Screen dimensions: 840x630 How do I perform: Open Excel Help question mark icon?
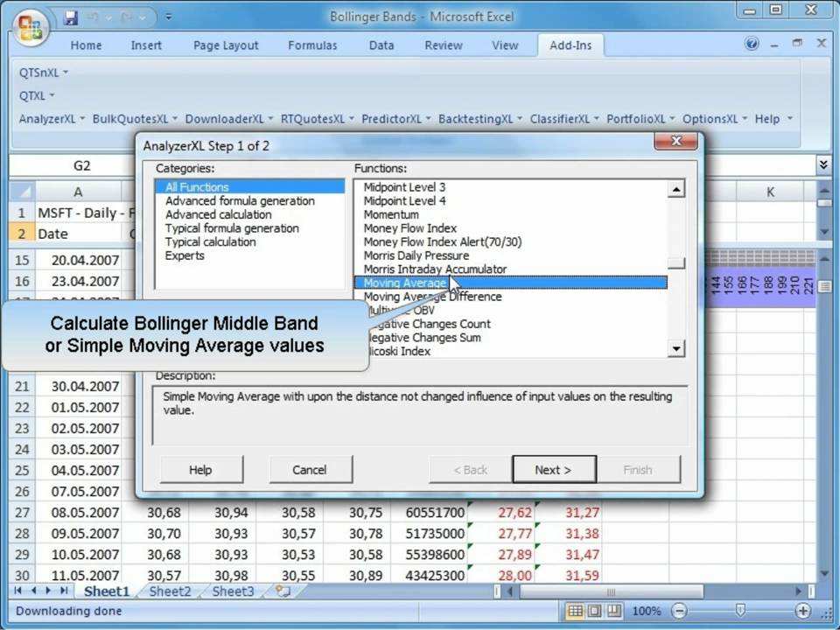[x=752, y=44]
